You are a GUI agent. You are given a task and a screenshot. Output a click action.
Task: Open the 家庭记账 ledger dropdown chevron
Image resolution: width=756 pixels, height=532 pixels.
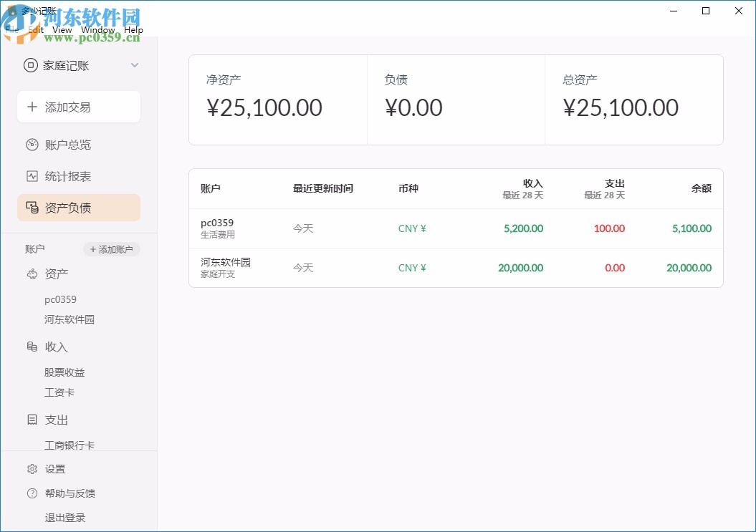135,65
